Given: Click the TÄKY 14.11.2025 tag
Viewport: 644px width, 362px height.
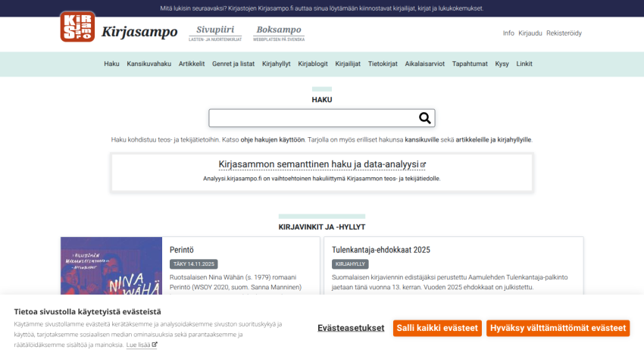Looking at the screenshot, I should click(x=194, y=264).
